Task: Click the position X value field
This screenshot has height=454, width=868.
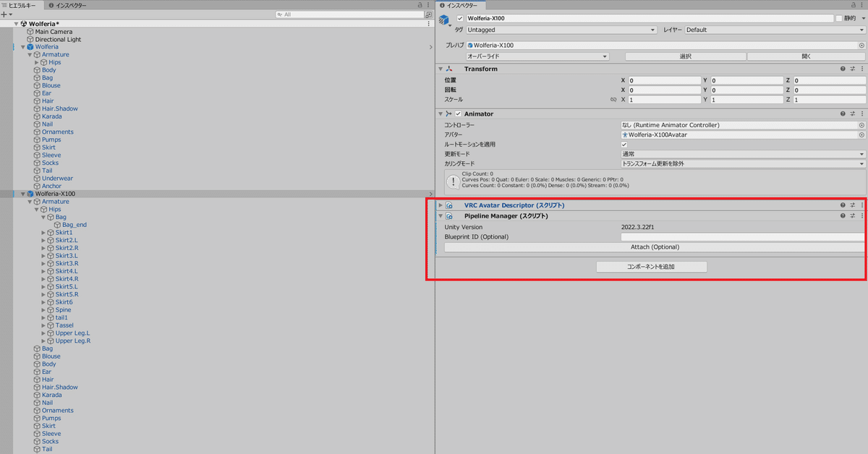Action: (x=664, y=81)
